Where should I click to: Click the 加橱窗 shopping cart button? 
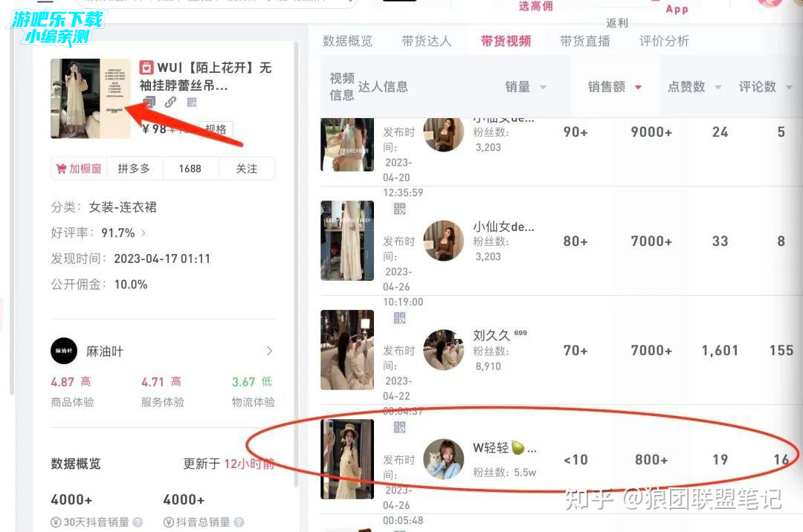tap(80, 169)
